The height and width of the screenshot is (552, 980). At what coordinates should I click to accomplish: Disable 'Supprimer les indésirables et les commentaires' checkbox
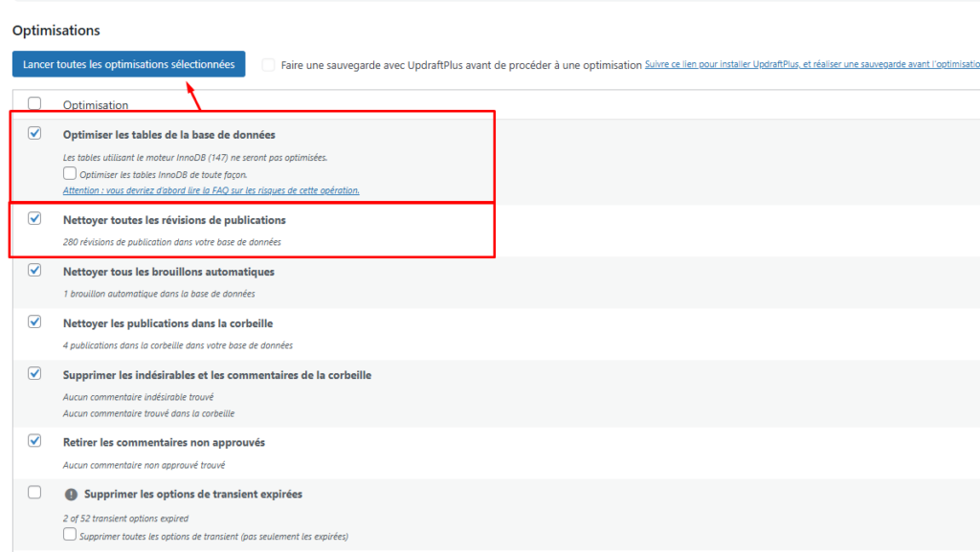pos(35,374)
